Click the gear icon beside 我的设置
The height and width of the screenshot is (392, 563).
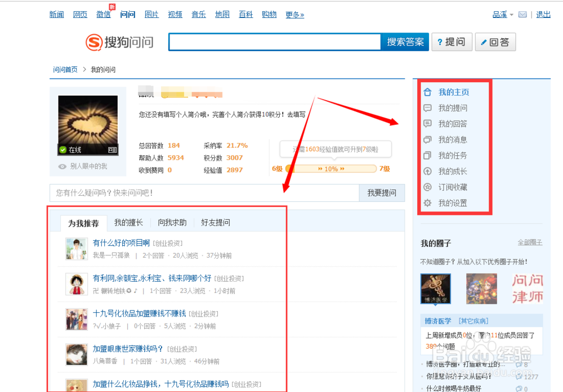(x=427, y=203)
